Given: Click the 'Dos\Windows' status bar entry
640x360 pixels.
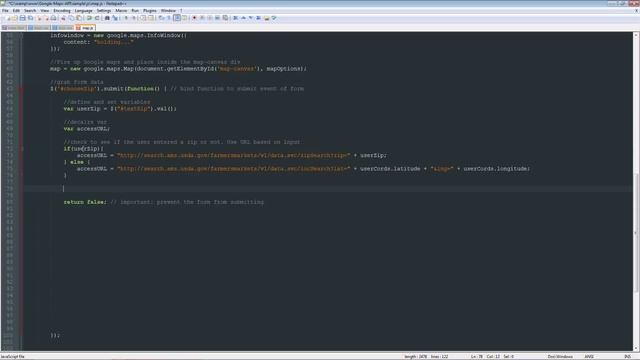Looking at the screenshot, I should coord(560,357).
